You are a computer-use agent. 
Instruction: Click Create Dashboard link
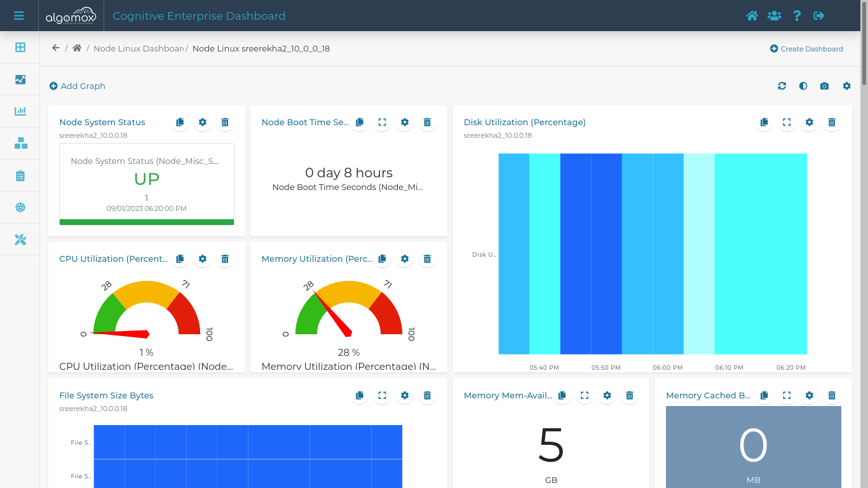pyautogui.click(x=806, y=49)
